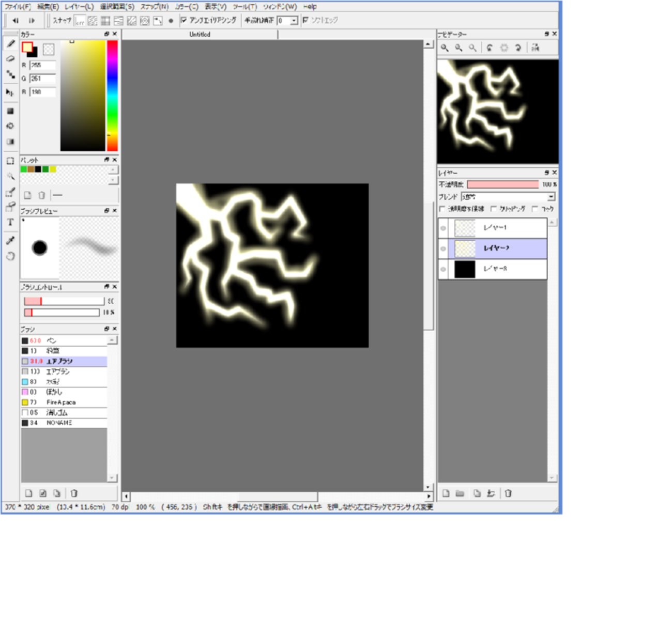Adjust the layer 不透明度 opacity slider
Image resolution: width=672 pixels, height=622 pixels.
pos(503,184)
